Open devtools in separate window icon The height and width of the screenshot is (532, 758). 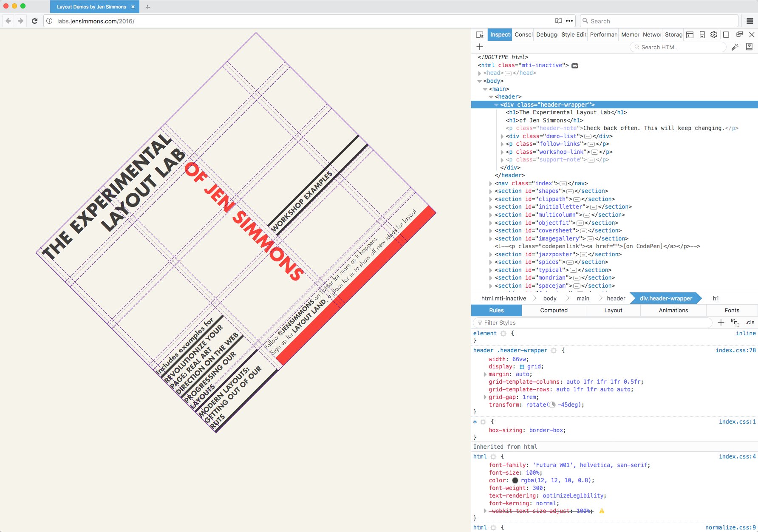pyautogui.click(x=739, y=34)
